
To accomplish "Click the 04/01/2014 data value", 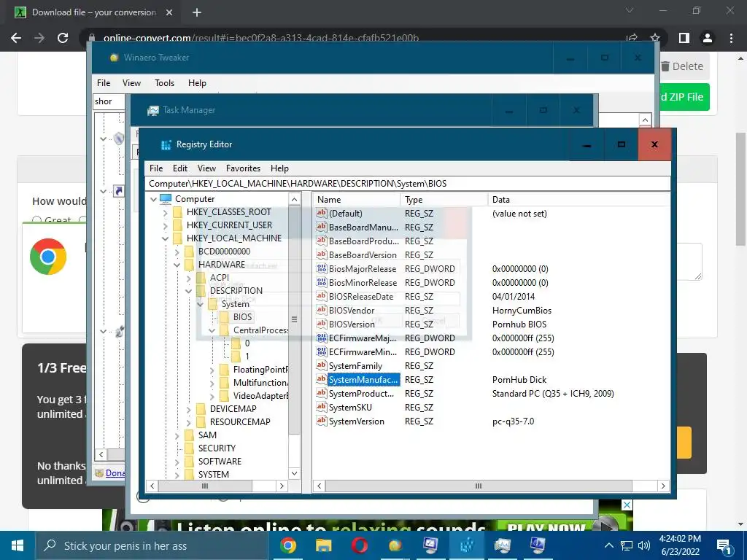I will point(514,297).
